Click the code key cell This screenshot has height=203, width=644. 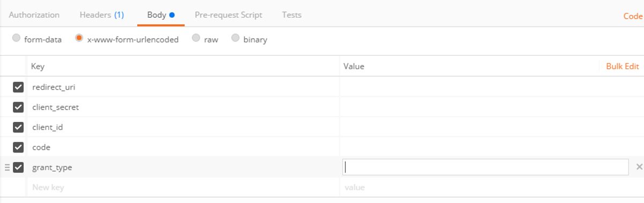tap(183, 147)
